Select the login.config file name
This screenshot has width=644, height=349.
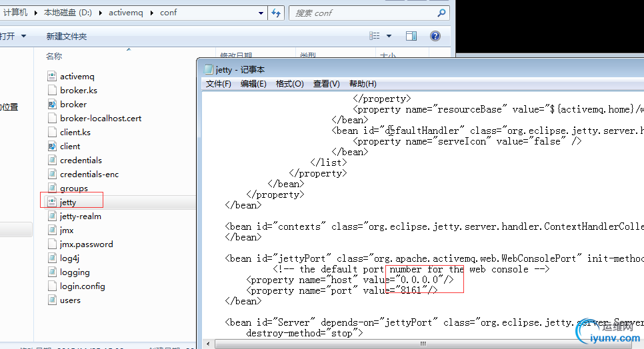pyautogui.click(x=83, y=286)
